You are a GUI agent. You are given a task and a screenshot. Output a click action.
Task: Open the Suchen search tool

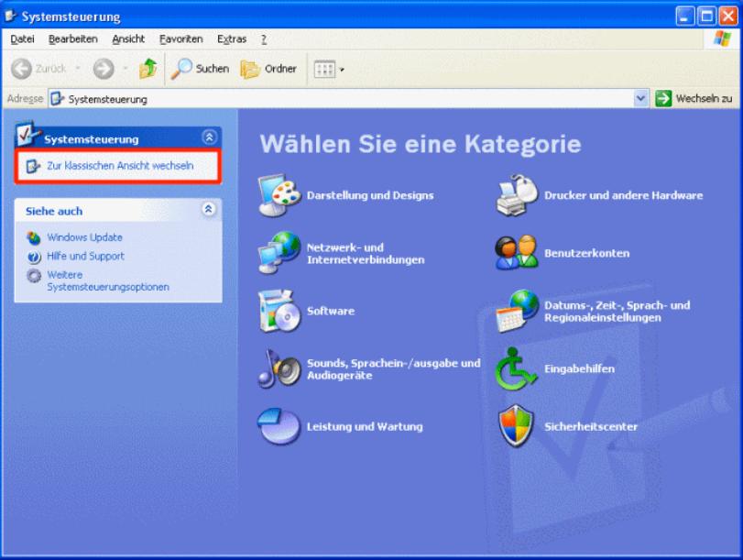tap(200, 69)
